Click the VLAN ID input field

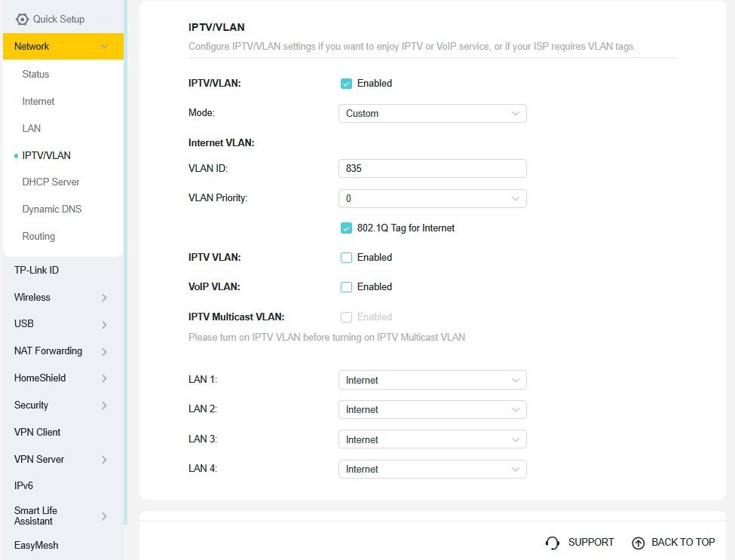tap(432, 169)
